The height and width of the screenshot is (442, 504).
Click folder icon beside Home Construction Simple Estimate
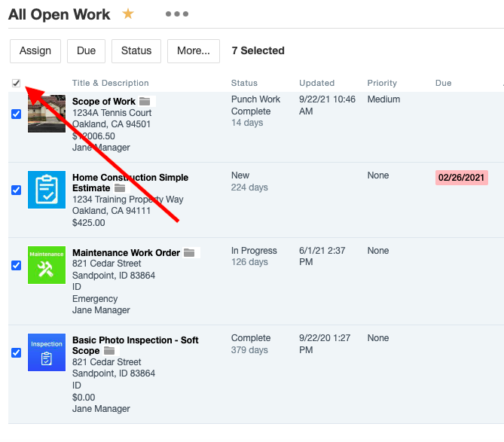click(x=120, y=188)
